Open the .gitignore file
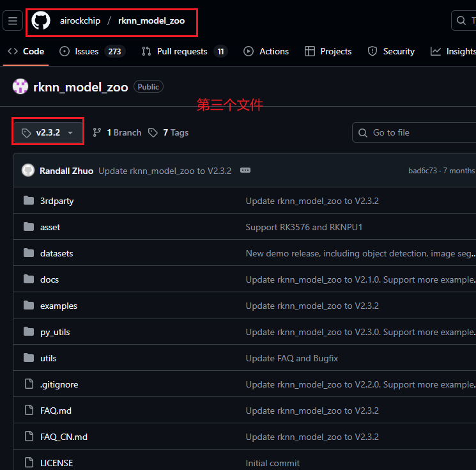The height and width of the screenshot is (470, 476). pyautogui.click(x=59, y=384)
